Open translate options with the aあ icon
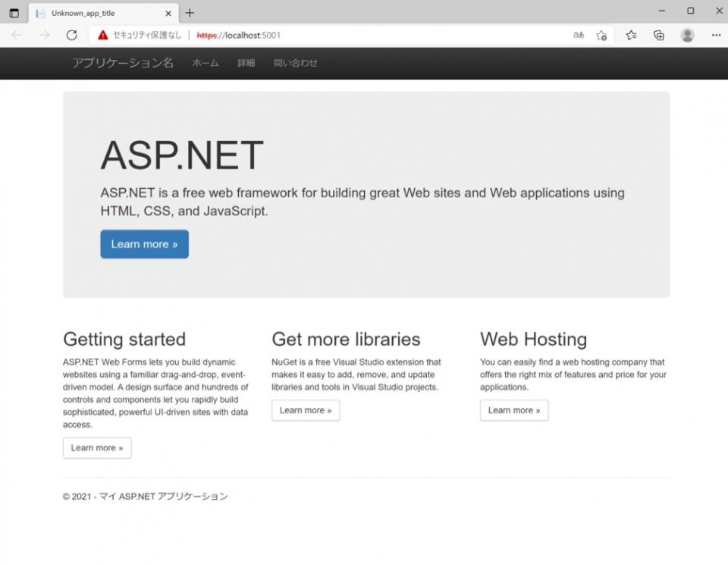The image size is (728, 565). (578, 35)
